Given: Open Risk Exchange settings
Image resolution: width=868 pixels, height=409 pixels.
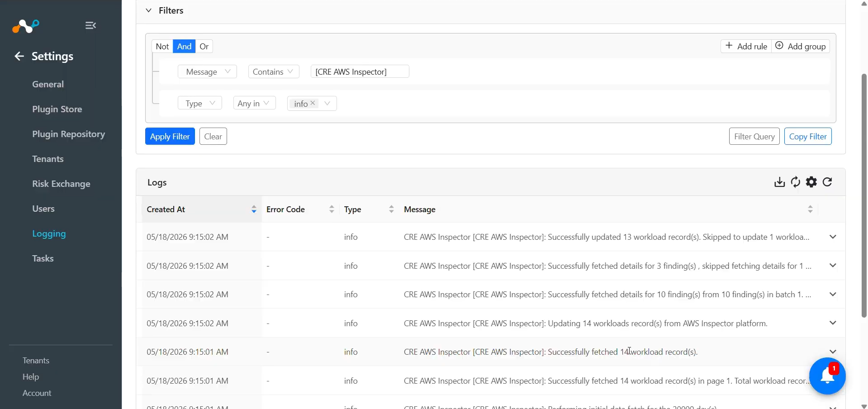Looking at the screenshot, I should pyautogui.click(x=61, y=184).
